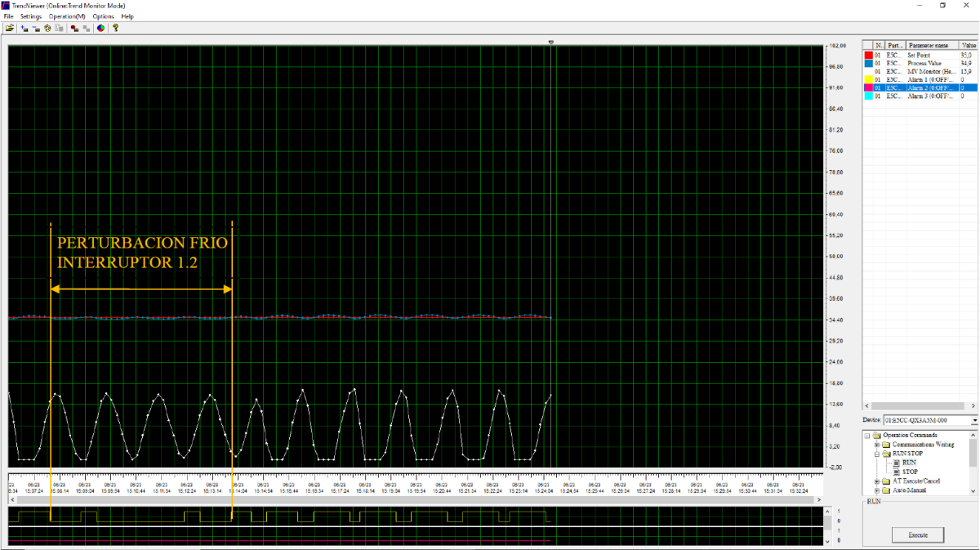Click the yellow question mark help icon
980x550 pixels.
(115, 28)
